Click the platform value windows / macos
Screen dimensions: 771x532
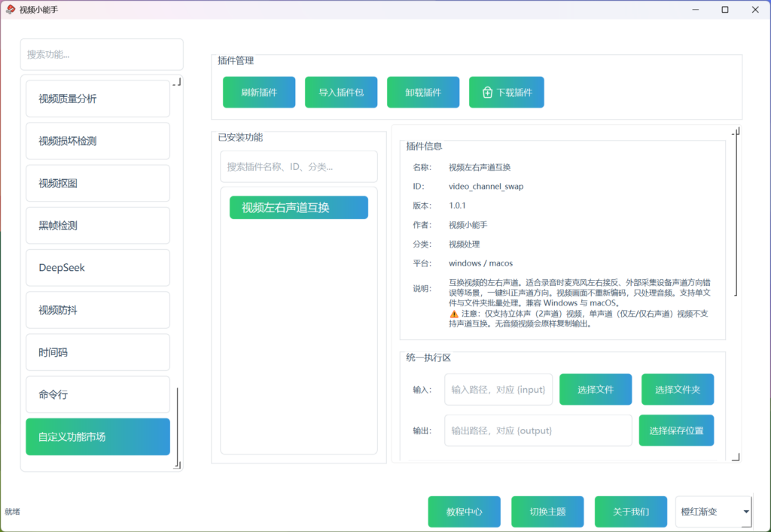[x=480, y=263]
